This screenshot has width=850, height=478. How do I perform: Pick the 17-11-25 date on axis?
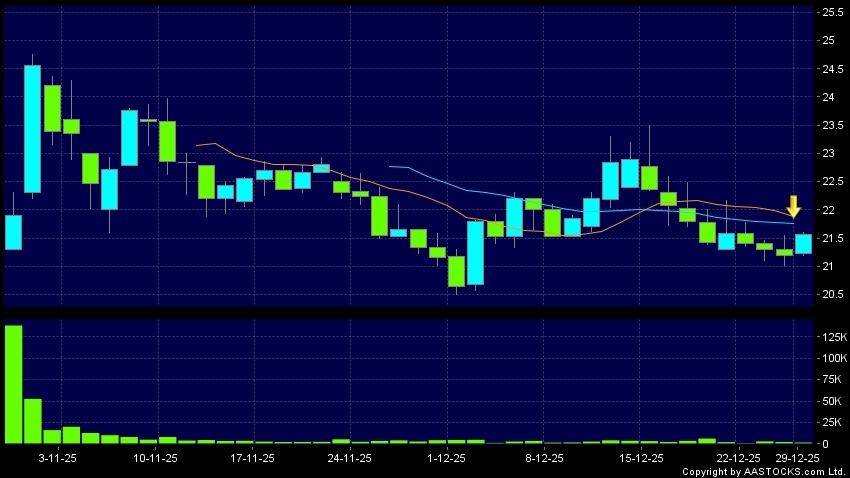[252, 458]
